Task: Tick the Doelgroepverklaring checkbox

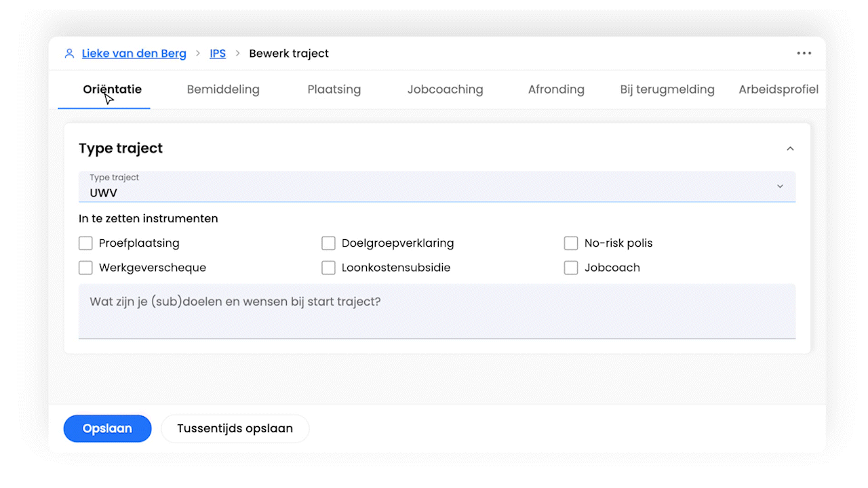Action: click(x=328, y=243)
